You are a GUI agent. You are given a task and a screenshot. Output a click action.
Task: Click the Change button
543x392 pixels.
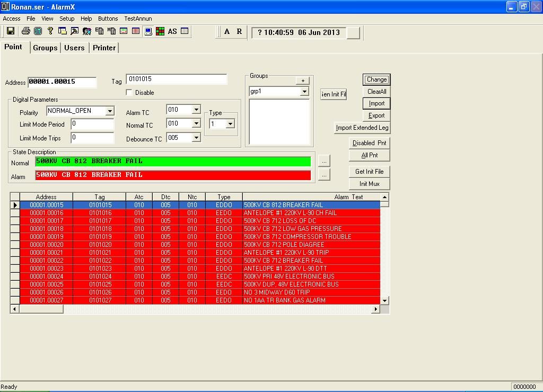point(377,79)
